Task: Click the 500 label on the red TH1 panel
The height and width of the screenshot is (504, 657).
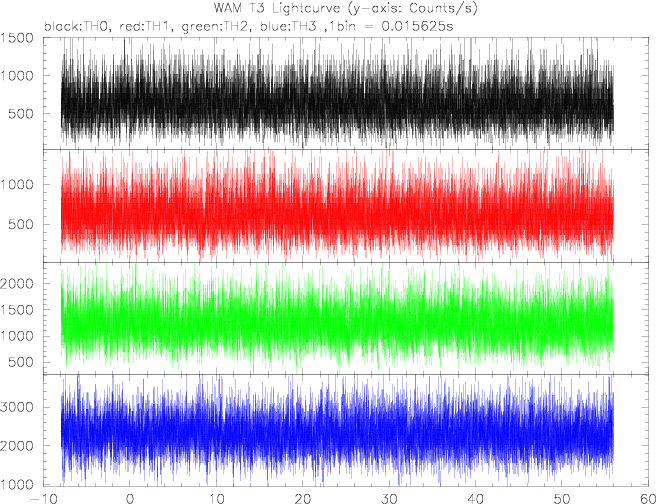Action: pyautogui.click(x=22, y=224)
